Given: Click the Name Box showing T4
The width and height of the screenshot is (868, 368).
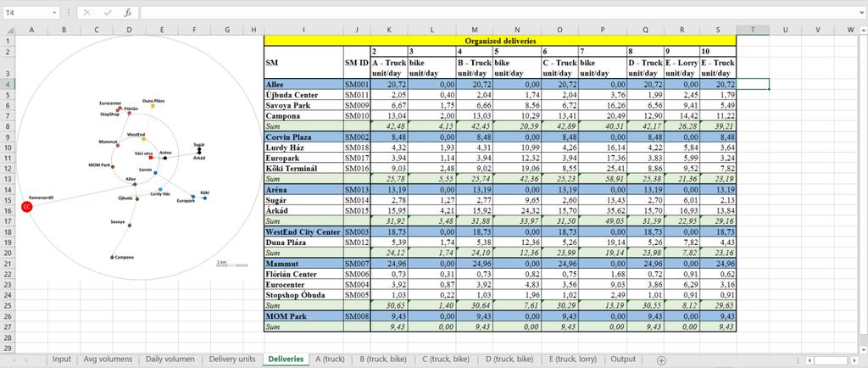Looking at the screenshot, I should coord(26,12).
